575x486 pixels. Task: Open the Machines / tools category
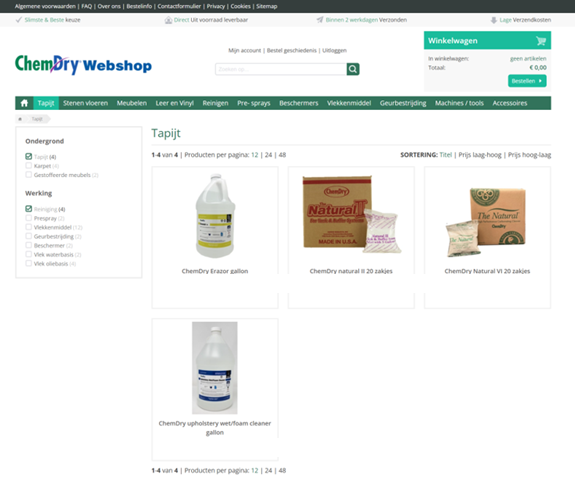click(459, 103)
